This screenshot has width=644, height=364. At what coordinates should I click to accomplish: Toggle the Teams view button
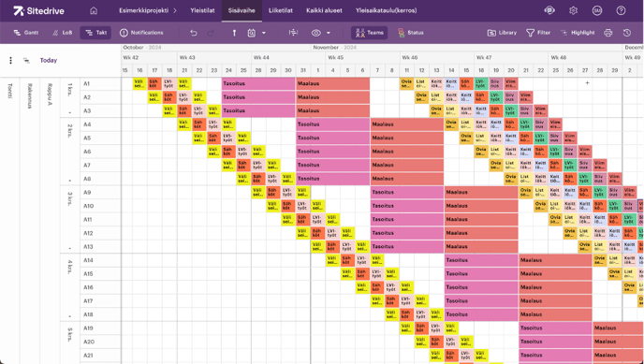point(369,33)
